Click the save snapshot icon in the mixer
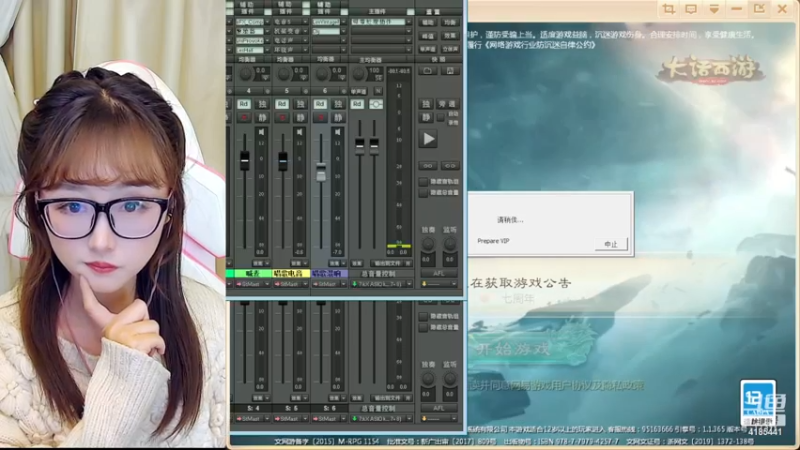This screenshot has height=450, width=800. click(450, 70)
